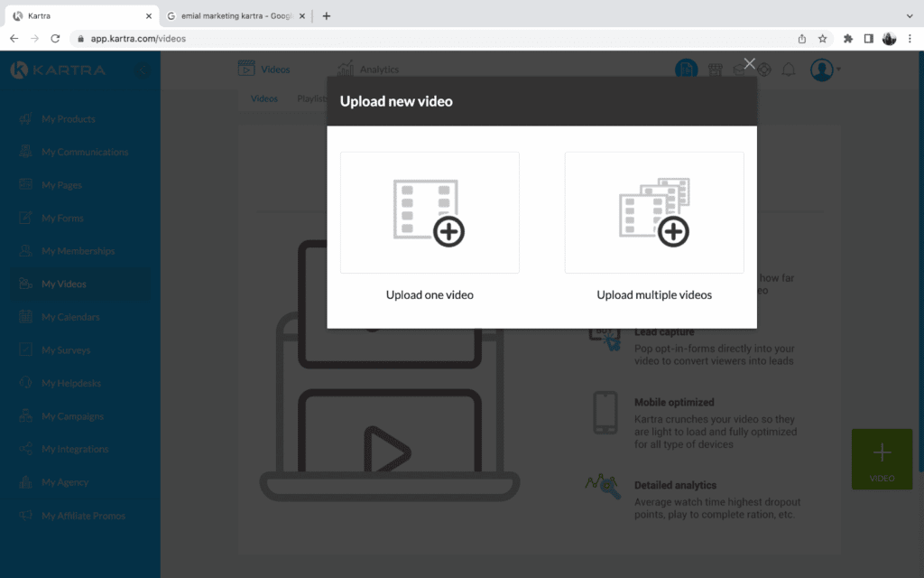
Task: Switch to the Analytics top tab
Action: click(368, 69)
